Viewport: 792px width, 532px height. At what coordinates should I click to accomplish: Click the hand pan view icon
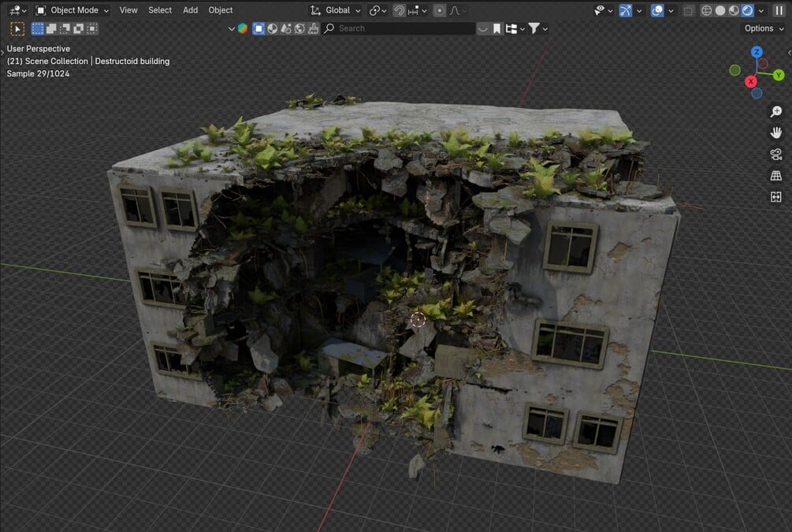pyautogui.click(x=775, y=133)
